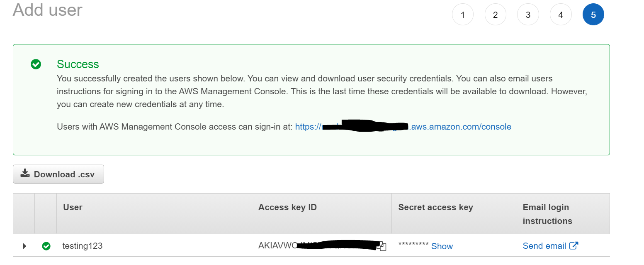Click the Download .csv button
644x265 pixels.
(58, 174)
